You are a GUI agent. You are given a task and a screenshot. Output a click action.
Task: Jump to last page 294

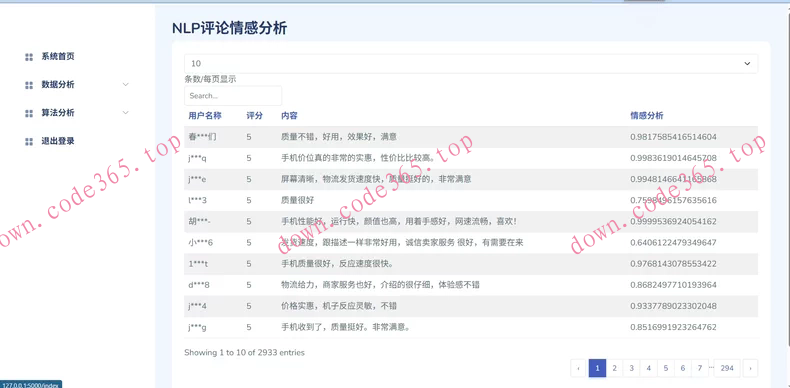point(727,368)
